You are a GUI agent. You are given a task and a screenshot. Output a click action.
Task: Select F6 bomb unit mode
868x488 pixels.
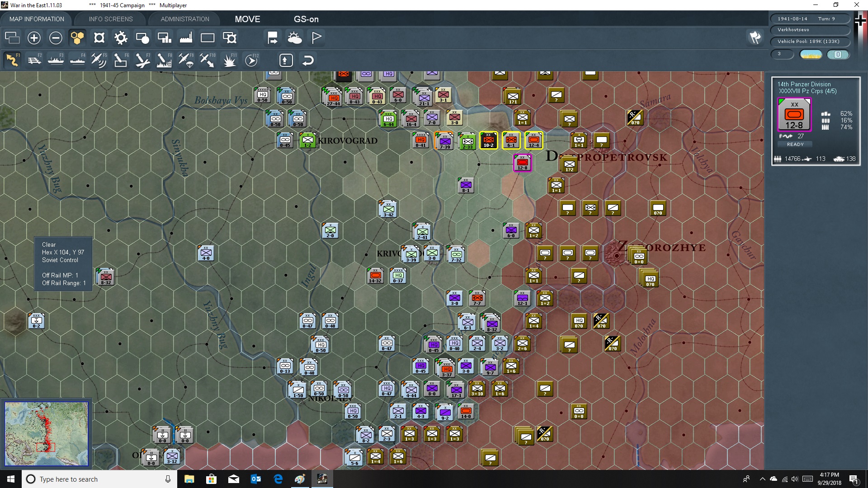121,60
